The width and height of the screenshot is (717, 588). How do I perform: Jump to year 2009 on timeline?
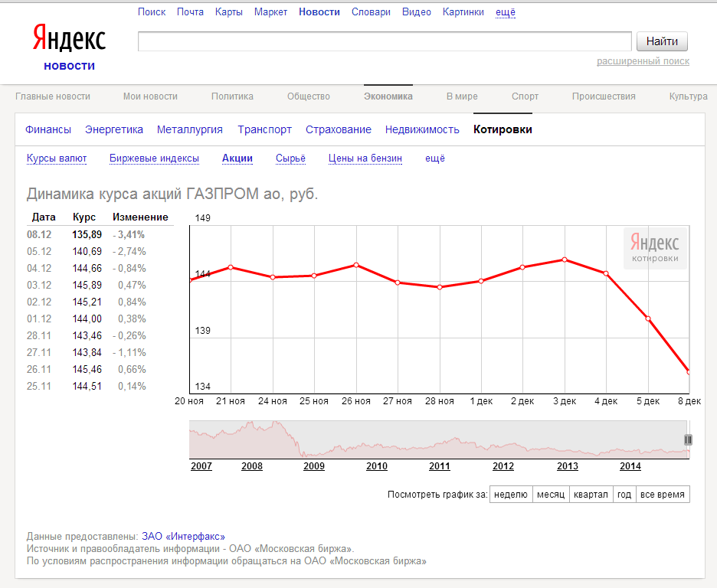[314, 466]
